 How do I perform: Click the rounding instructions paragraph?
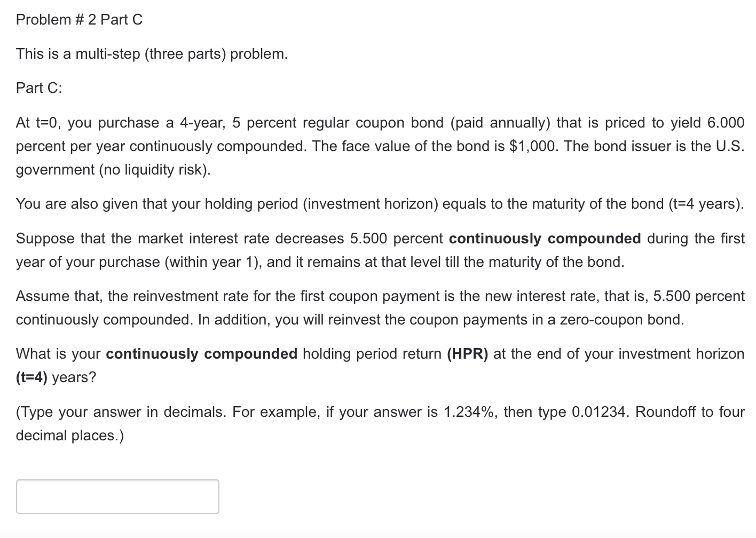click(x=374, y=412)
